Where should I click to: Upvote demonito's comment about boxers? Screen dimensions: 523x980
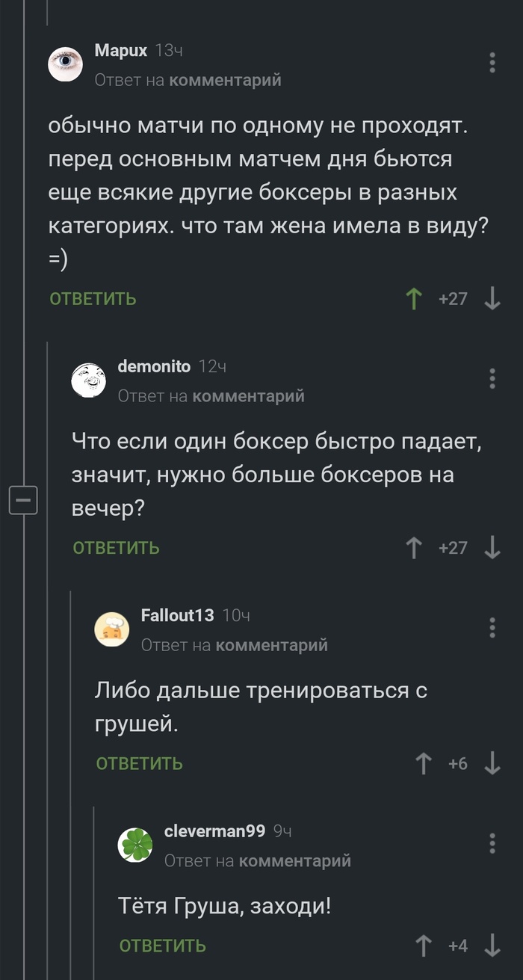(x=412, y=547)
